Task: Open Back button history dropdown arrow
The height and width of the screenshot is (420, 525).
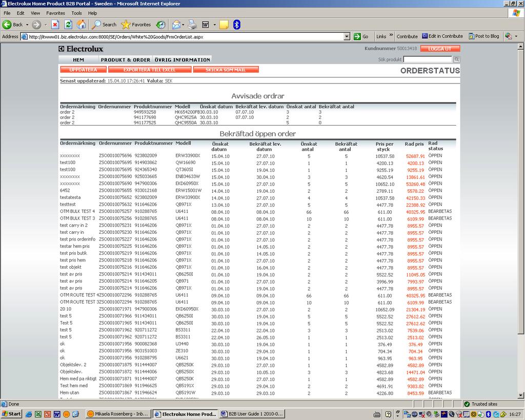Action: (27, 25)
